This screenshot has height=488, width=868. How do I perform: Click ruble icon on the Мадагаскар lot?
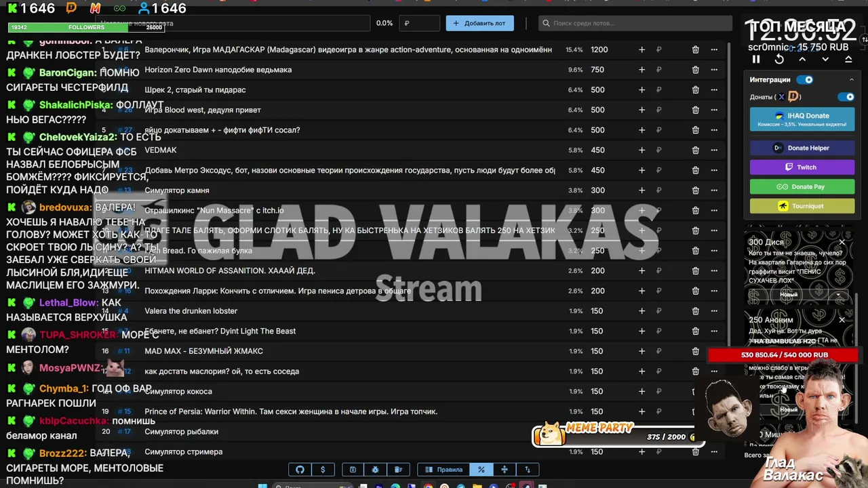[x=658, y=49]
